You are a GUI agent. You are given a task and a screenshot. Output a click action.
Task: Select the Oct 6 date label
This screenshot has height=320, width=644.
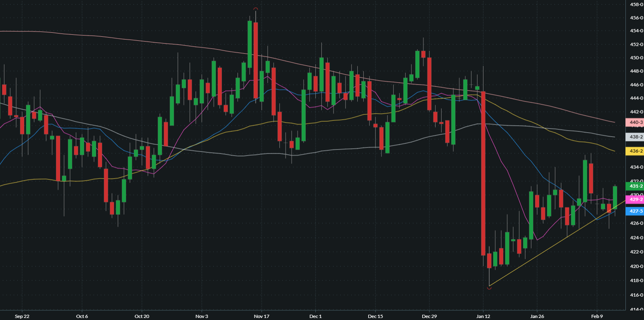coord(82,316)
